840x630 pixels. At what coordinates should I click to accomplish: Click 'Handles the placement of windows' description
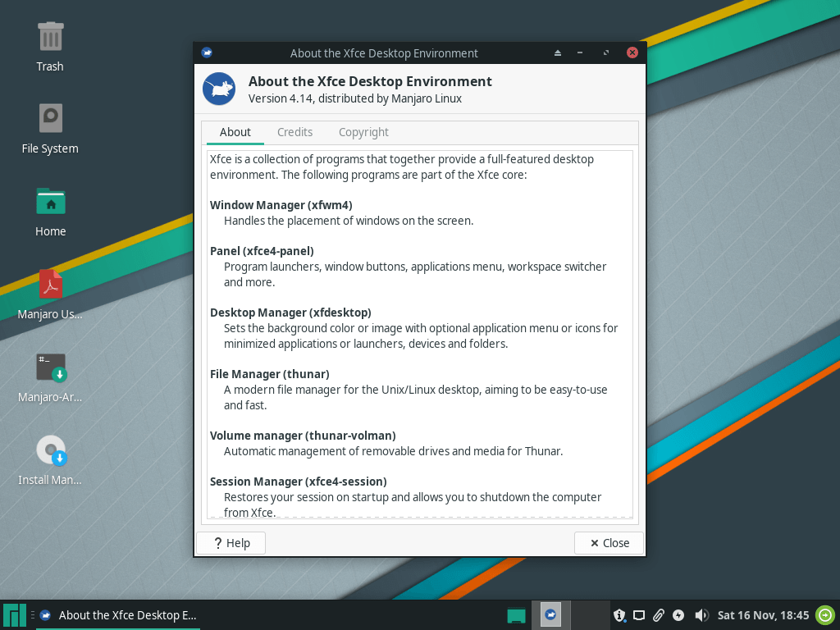tap(348, 221)
